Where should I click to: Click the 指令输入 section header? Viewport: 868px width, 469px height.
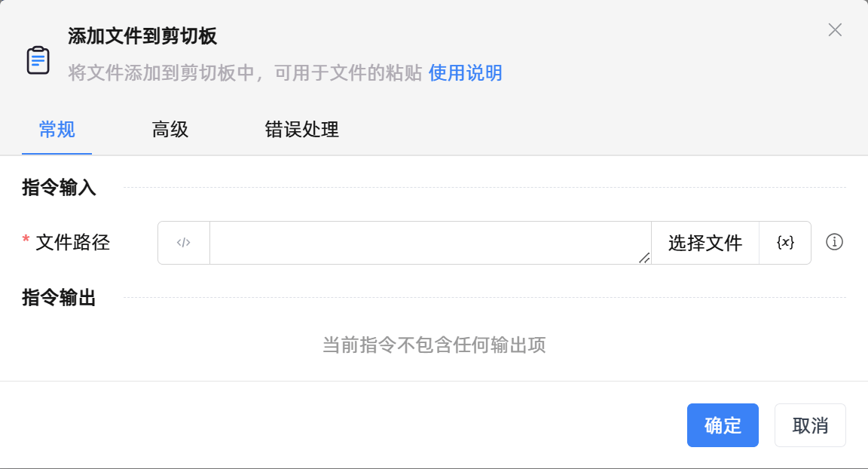(x=60, y=188)
